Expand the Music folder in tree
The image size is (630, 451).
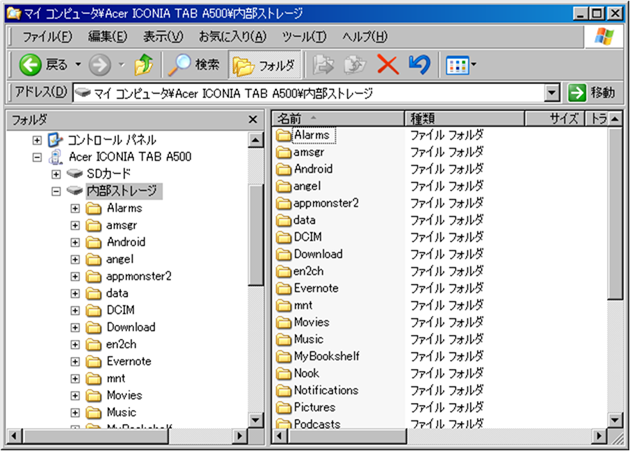point(75,412)
